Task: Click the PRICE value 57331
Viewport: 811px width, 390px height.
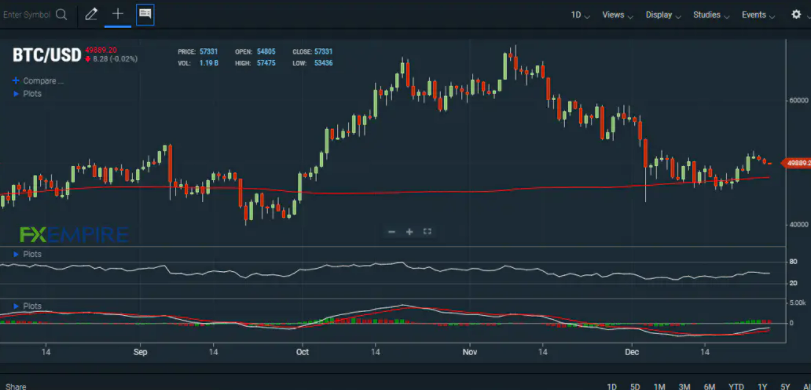Action: tap(208, 52)
